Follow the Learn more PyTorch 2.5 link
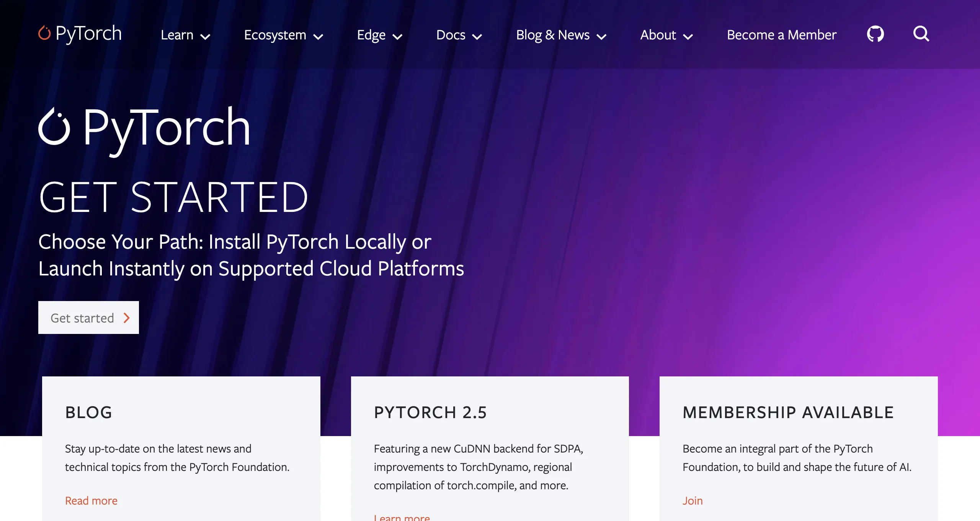980x521 pixels. tap(402, 517)
